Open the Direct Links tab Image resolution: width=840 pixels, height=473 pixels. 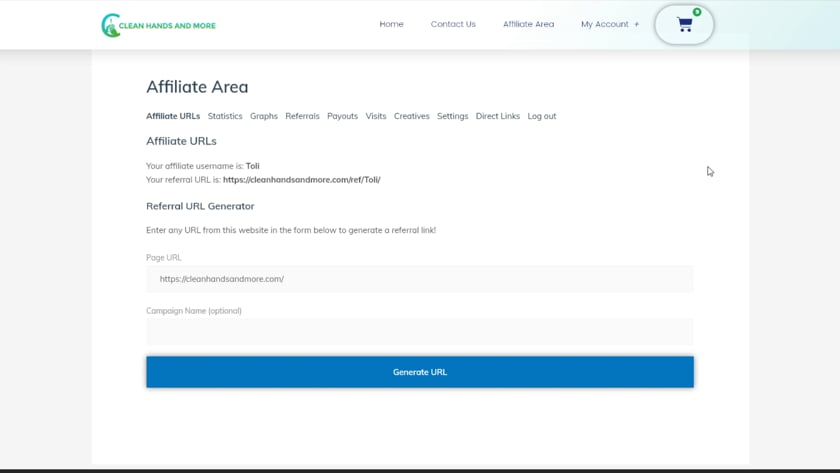coord(498,116)
